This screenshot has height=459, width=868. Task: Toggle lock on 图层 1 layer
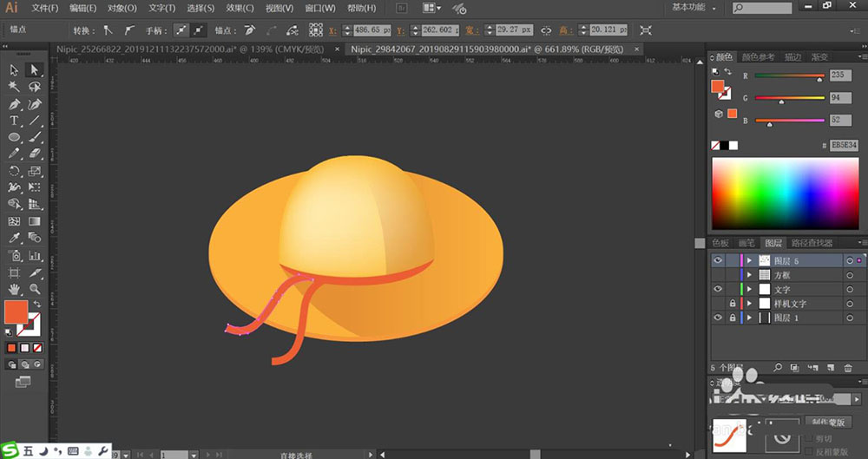(733, 318)
